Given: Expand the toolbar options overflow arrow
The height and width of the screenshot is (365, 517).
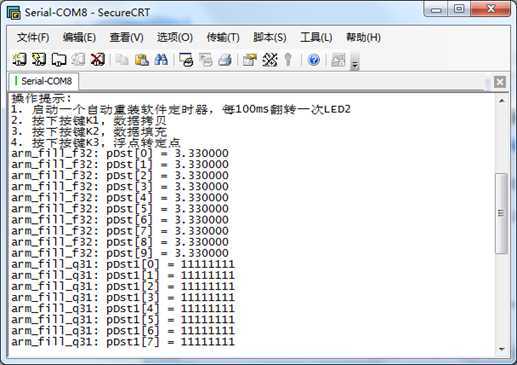Looking at the screenshot, I should 355,62.
